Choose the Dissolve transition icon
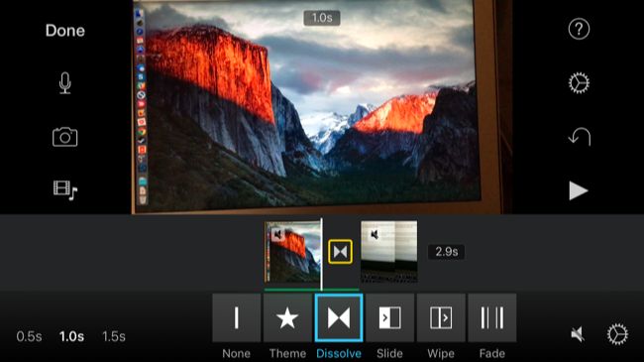This screenshot has width=644, height=362. 339,317
